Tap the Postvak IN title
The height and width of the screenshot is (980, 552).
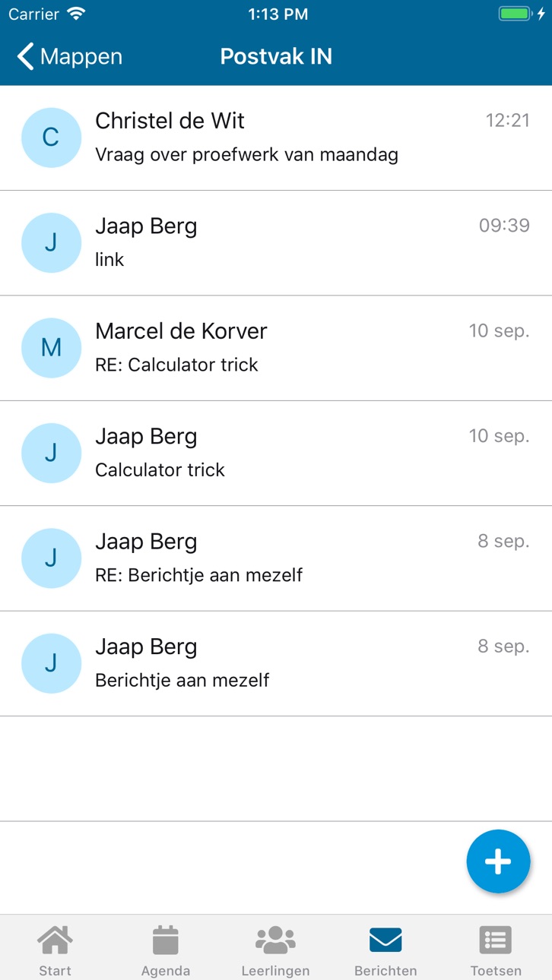coord(276,56)
